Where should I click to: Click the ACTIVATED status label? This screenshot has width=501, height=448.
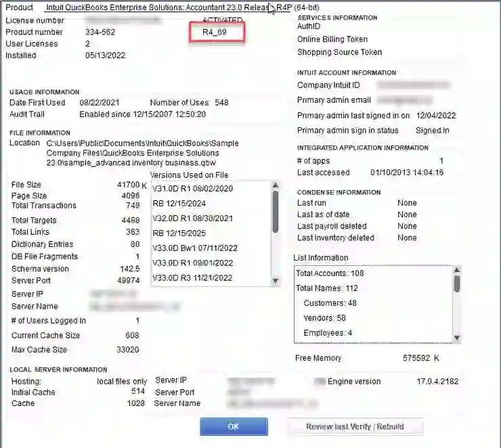coord(222,20)
